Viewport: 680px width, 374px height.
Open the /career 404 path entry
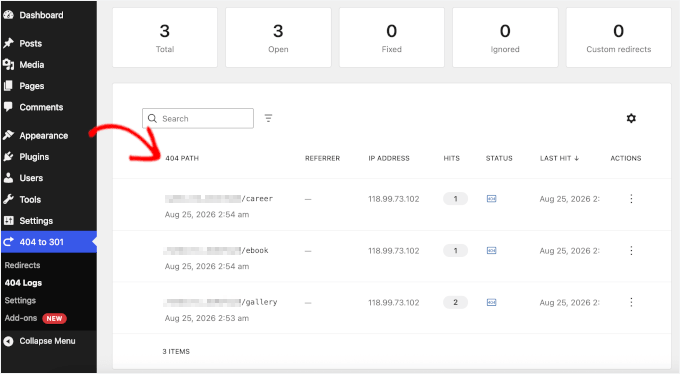[x=219, y=199]
